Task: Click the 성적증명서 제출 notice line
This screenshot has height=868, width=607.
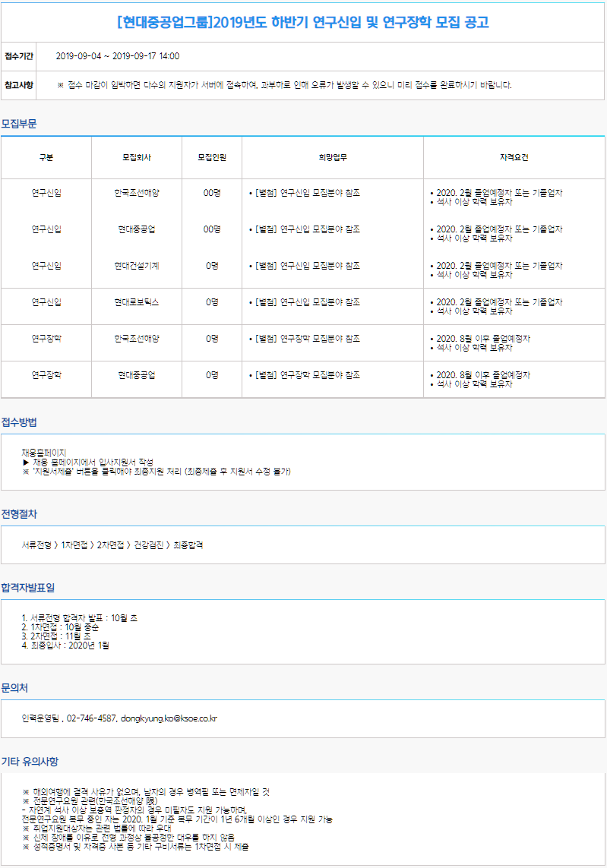Action: tap(136, 847)
